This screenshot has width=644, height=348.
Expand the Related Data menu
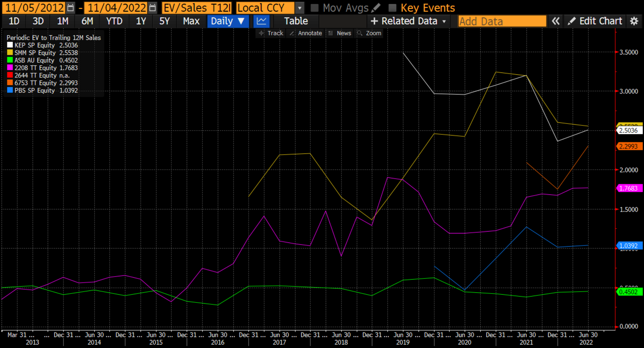409,21
